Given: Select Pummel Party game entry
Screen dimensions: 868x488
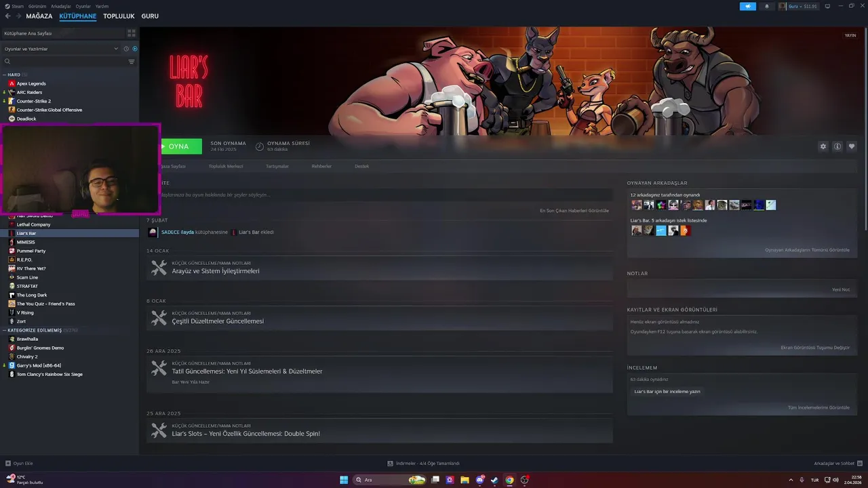Looking at the screenshot, I should point(31,251).
